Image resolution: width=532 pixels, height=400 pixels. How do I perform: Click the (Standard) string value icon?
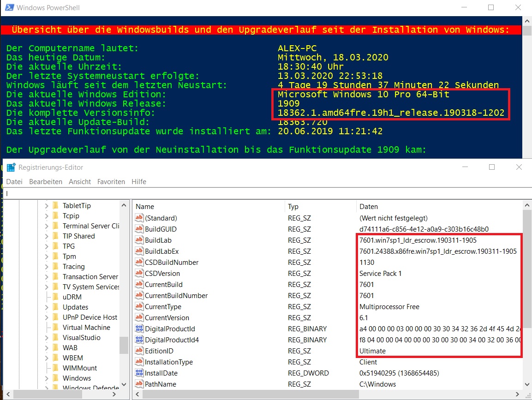tap(139, 218)
